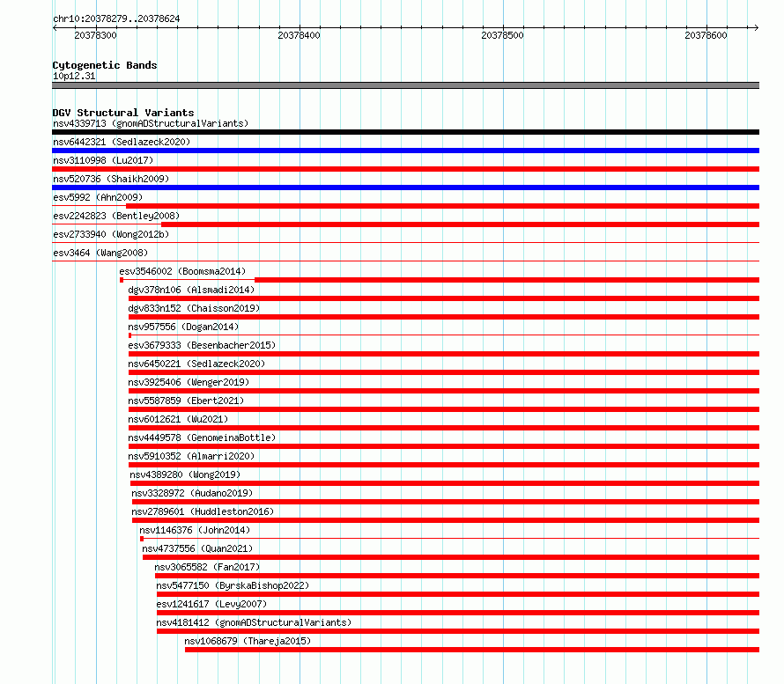
Task: Click the red bar of esv5992
Action: (x=442, y=206)
